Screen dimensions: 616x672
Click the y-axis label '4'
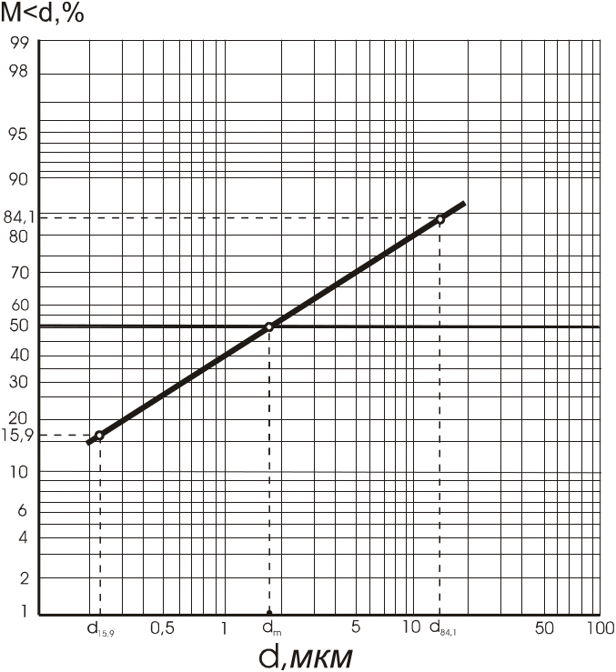pos(23,537)
